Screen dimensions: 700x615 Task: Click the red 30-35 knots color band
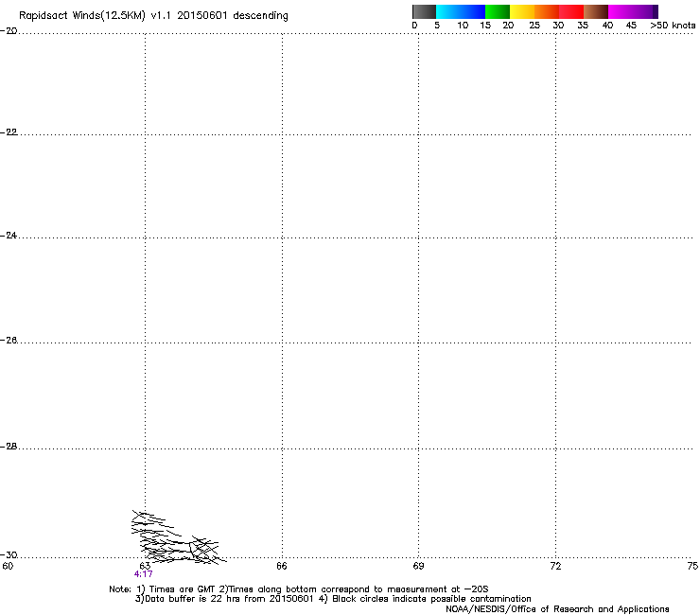point(571,11)
